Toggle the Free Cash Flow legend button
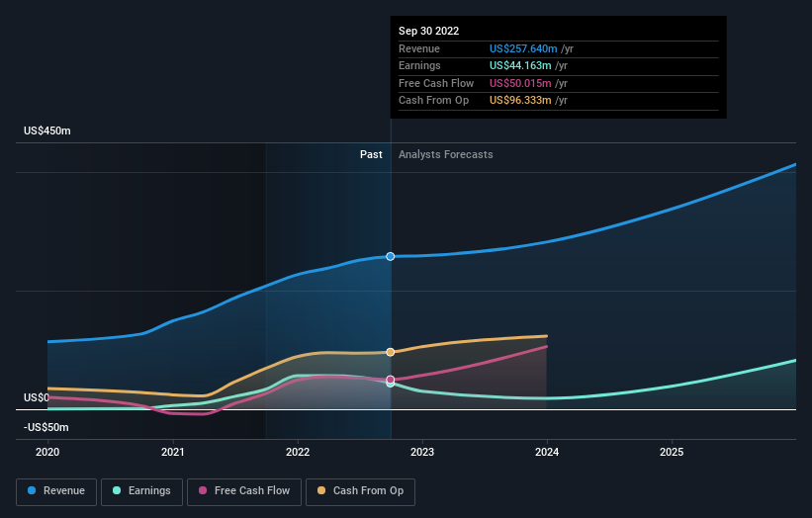The width and height of the screenshot is (812, 518). [x=244, y=491]
